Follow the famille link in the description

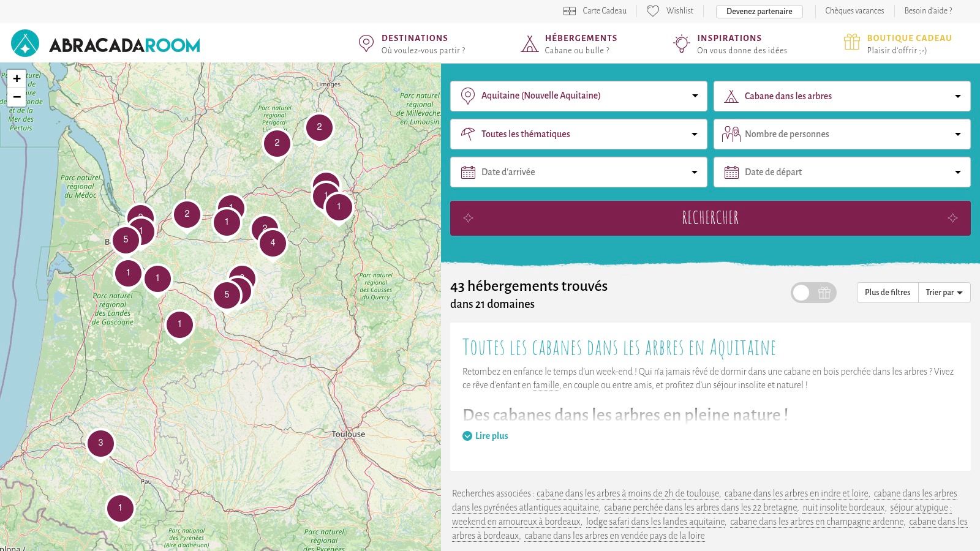click(546, 385)
